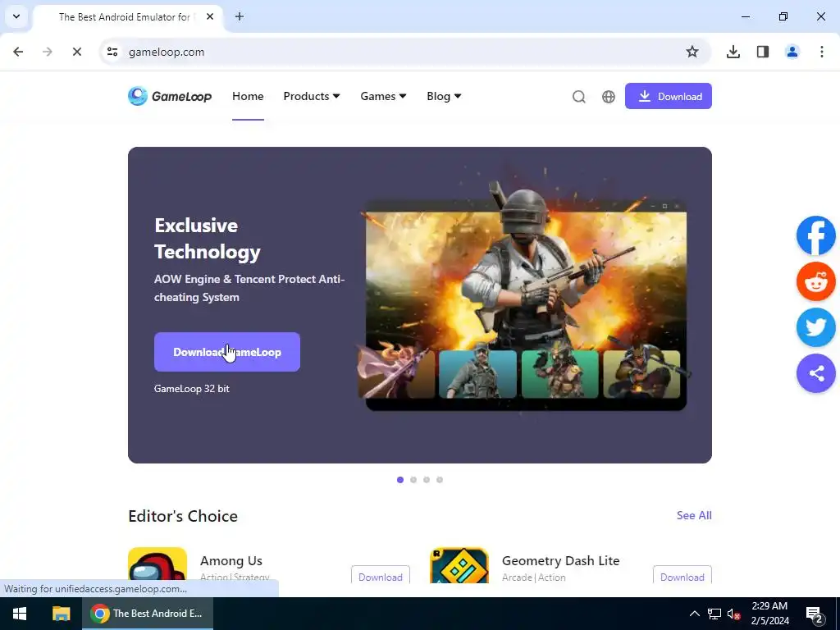Click GameLoop 32 bit link
840x630 pixels.
192,389
